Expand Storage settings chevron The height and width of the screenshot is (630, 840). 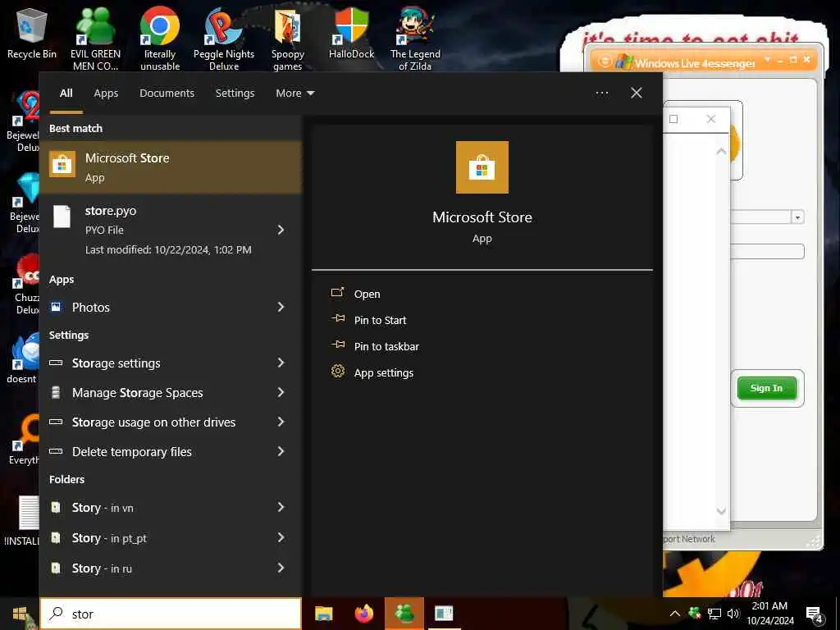coord(281,363)
